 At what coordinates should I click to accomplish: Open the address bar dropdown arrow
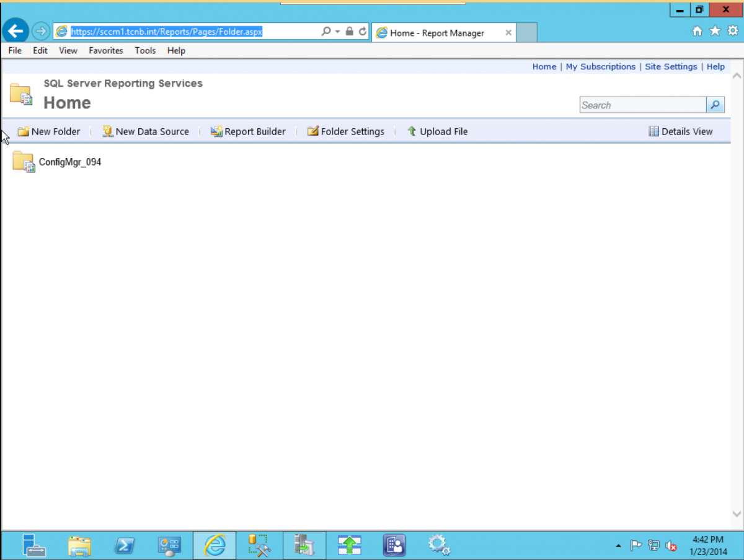pyautogui.click(x=338, y=31)
